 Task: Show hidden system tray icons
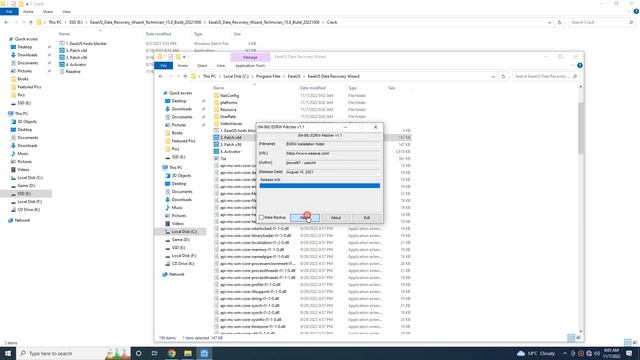click(565, 353)
